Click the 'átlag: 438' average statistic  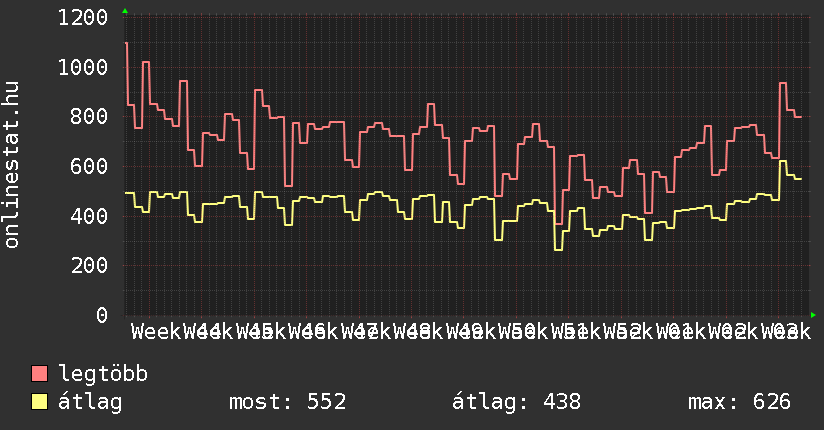(x=516, y=402)
